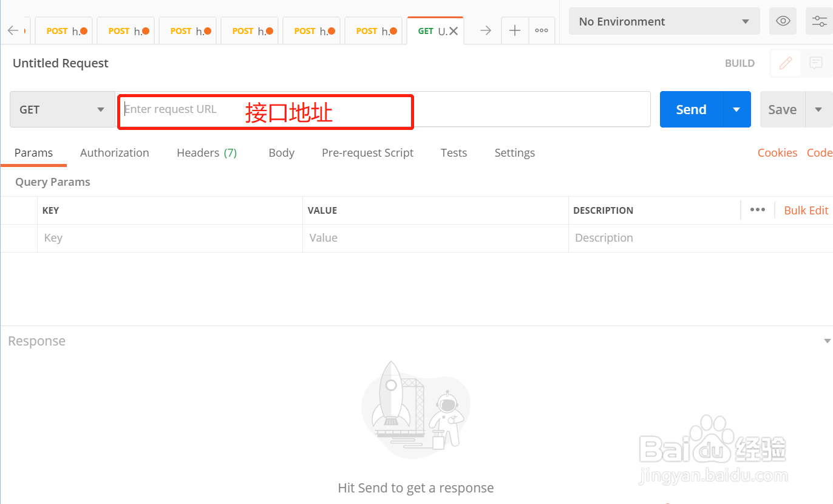
Task: Open the request Settings tab
Action: pos(515,153)
